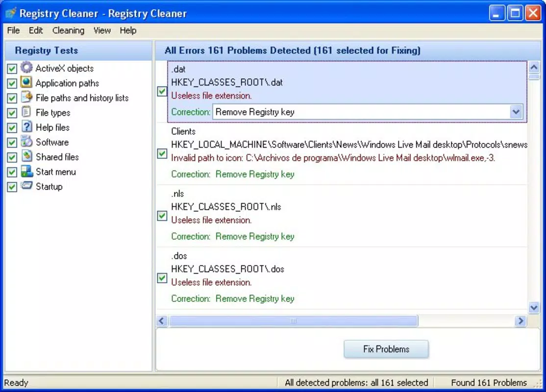Screen dimensions: 546x392
Task: Toggle the File types checkbox
Action: click(x=12, y=113)
